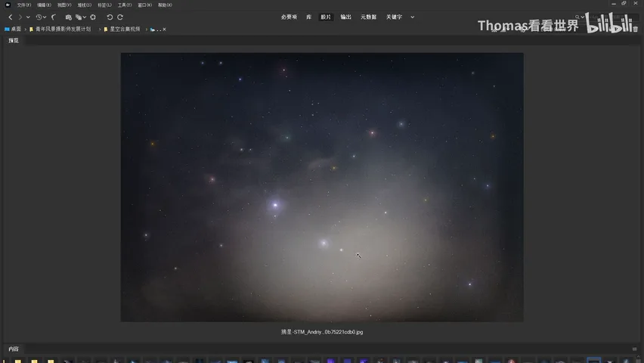Open the parent folders dropdown arrow
The image size is (644, 363).
[x=28, y=17]
